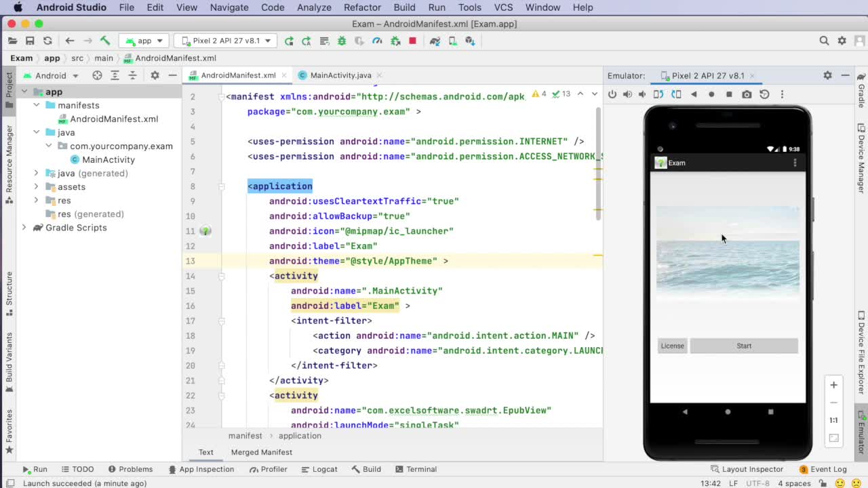Stop the app with the red square
This screenshot has width=868, height=488.
coord(412,41)
